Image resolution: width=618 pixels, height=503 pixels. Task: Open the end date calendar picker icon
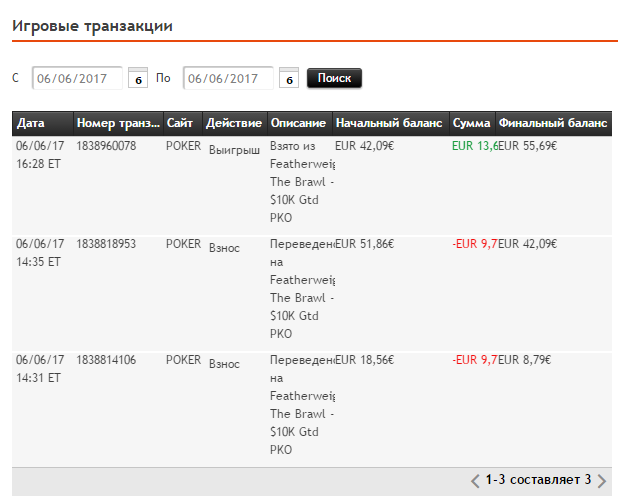coord(289,78)
